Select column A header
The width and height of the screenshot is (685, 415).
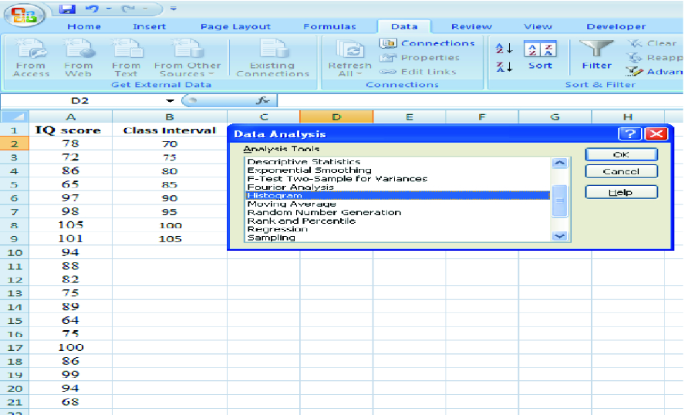71,117
